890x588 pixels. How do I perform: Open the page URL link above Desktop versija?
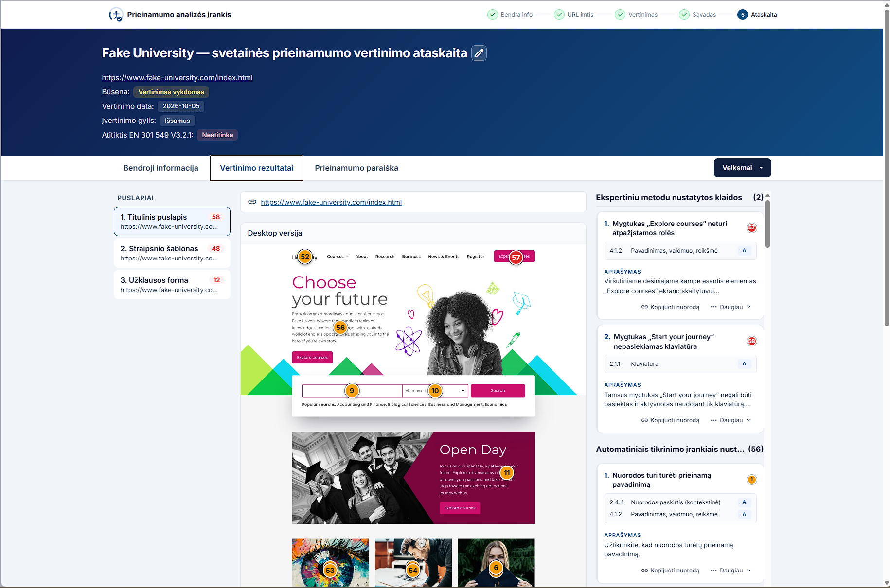tap(331, 202)
